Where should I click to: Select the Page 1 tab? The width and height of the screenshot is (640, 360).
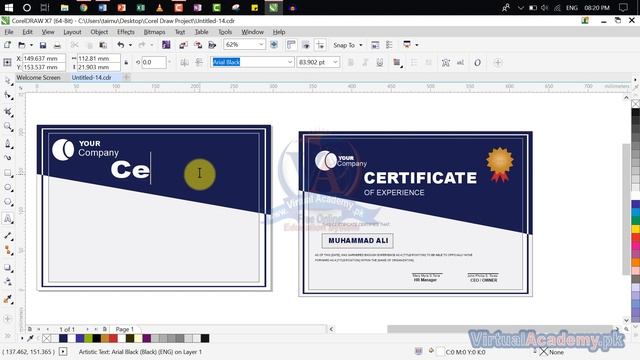124,329
